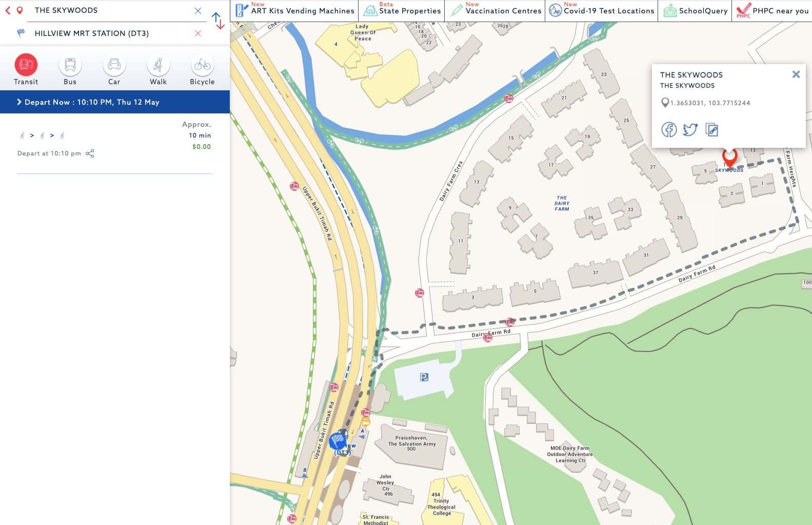Click bus stop left of Upper Bukit Timah Rd label near MRT
812x525 pixels.
(334, 387)
